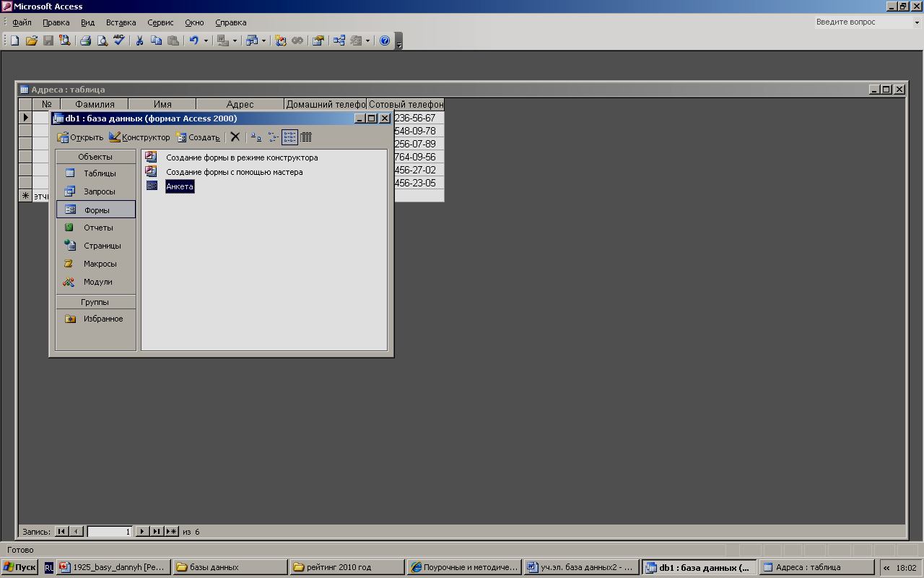924x578 pixels.
Task: Open the toolbar options arrow
Action: pyautogui.click(x=399, y=41)
